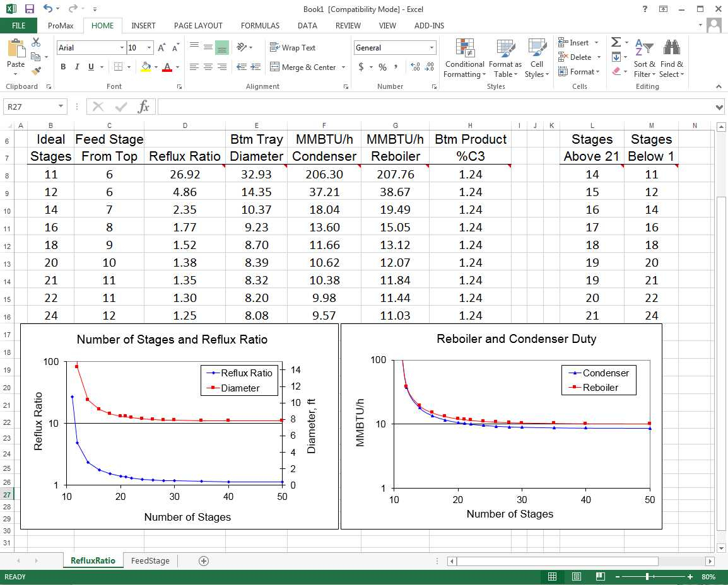Viewport: 728px width, 585px height.
Task: Toggle Bold formatting
Action: [63, 67]
